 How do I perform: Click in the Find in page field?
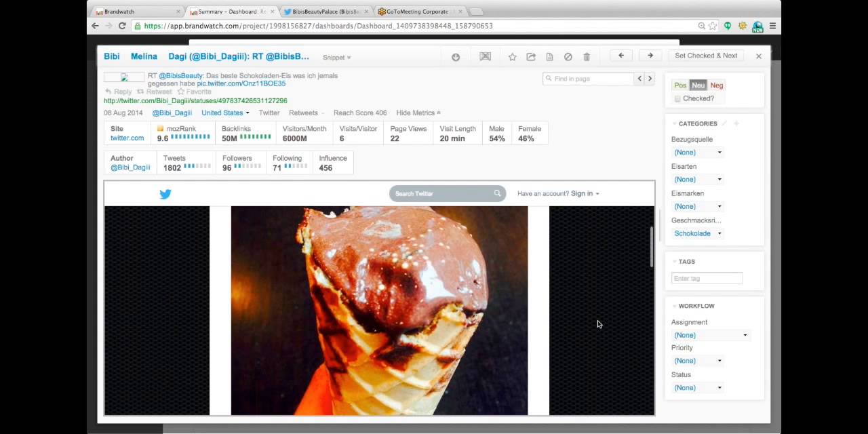pyautogui.click(x=589, y=79)
